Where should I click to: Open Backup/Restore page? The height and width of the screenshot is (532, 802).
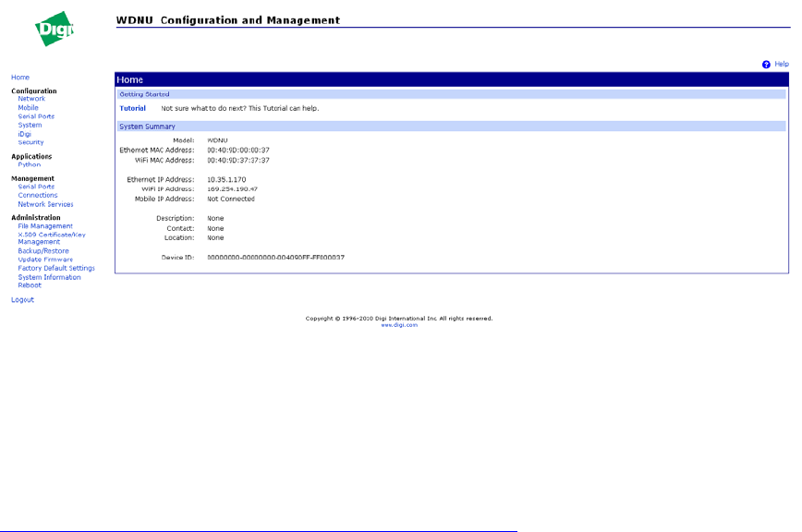pos(43,251)
